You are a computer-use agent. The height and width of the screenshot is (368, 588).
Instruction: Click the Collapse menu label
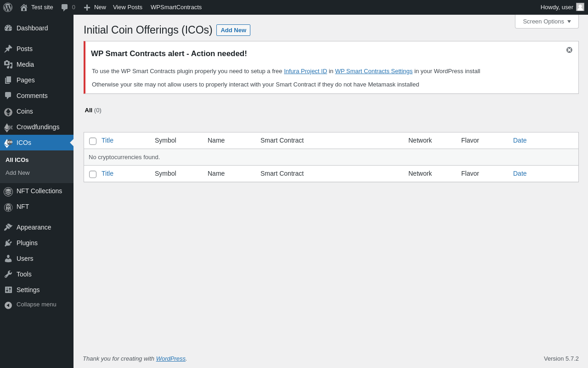pos(36,304)
